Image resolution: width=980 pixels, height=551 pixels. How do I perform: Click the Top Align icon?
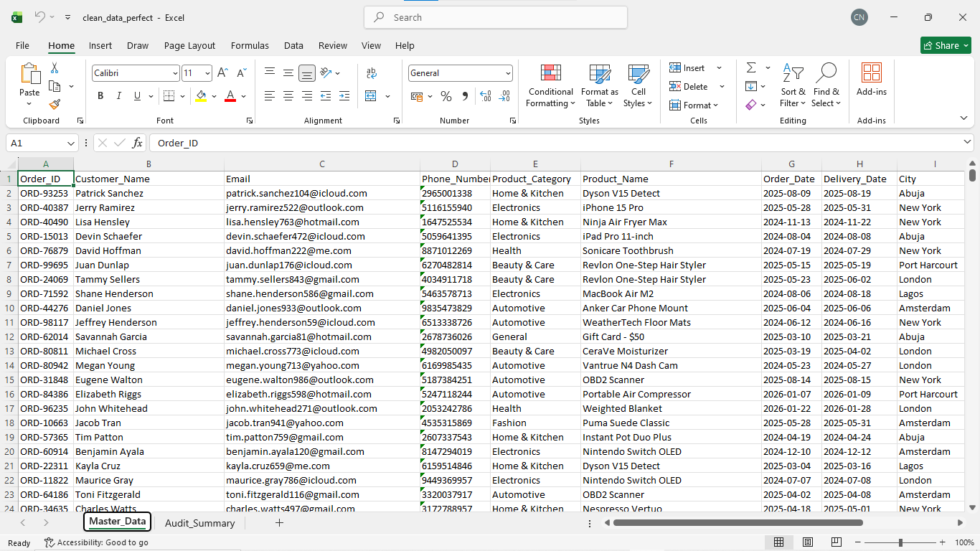point(270,72)
